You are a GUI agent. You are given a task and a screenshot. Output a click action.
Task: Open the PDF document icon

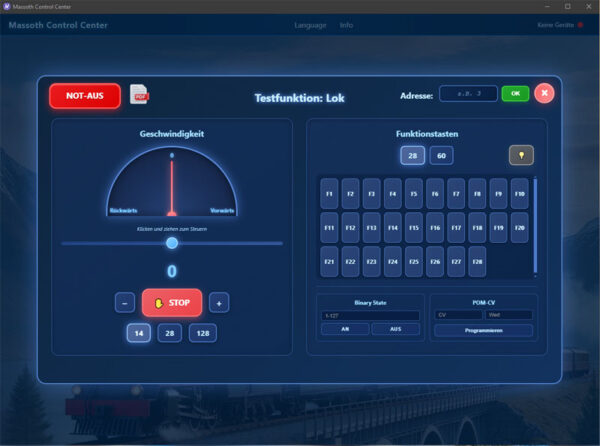coord(140,95)
